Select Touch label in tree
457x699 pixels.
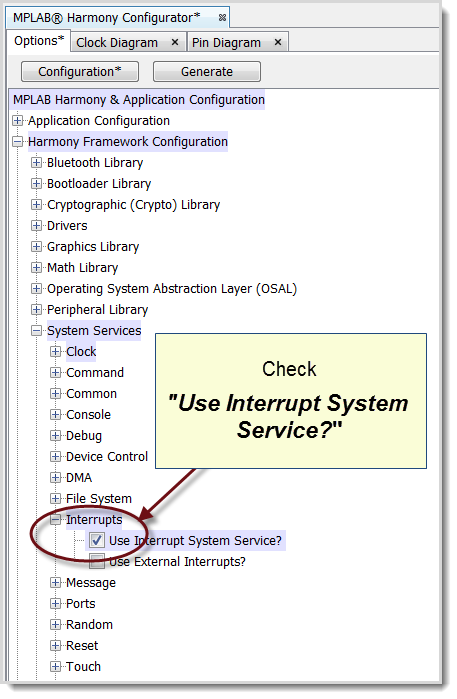[x=83, y=666]
